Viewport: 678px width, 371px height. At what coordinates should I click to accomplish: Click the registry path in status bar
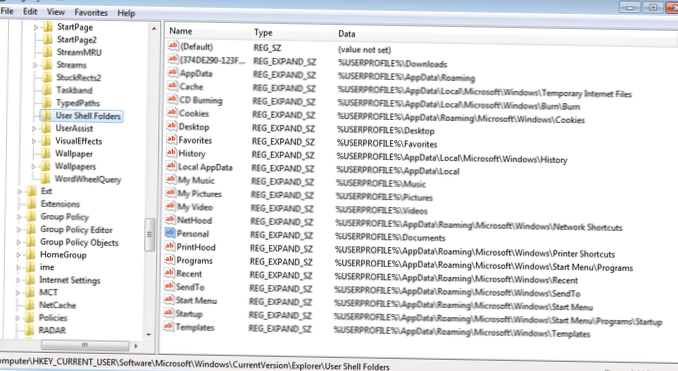(x=195, y=364)
